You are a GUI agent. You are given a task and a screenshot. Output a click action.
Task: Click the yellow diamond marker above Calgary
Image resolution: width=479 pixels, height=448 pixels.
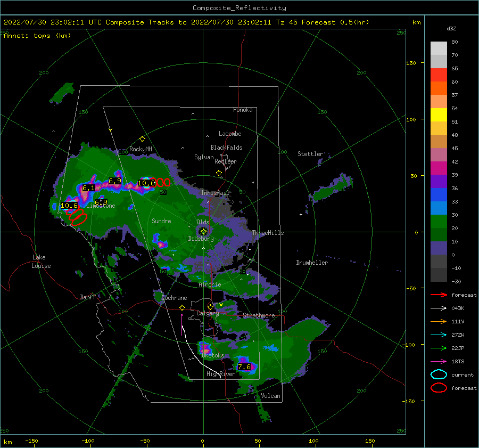click(210, 307)
